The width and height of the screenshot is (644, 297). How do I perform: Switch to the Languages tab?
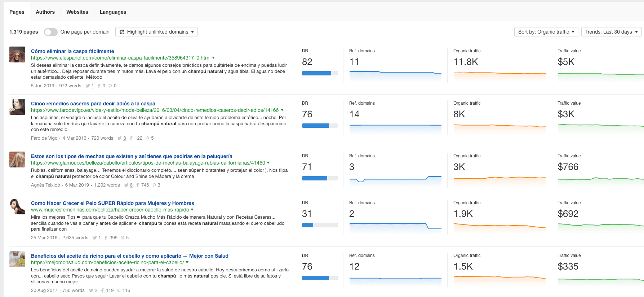tap(113, 12)
